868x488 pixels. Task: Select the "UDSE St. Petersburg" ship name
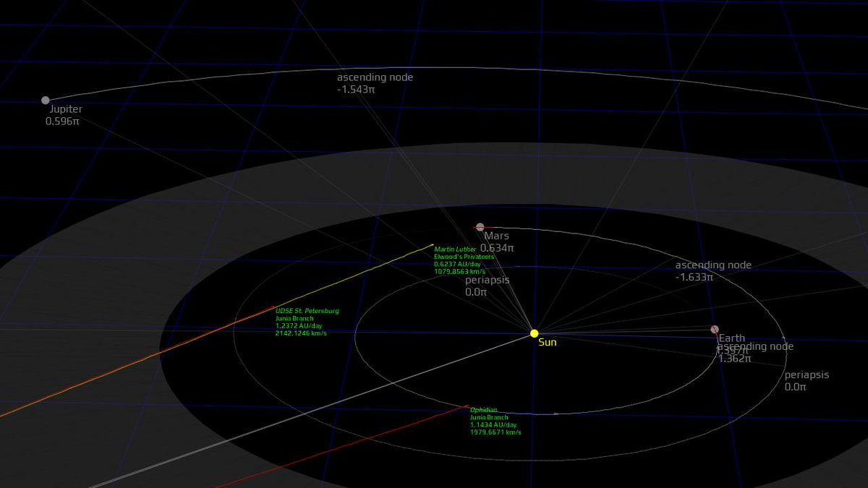(x=307, y=311)
